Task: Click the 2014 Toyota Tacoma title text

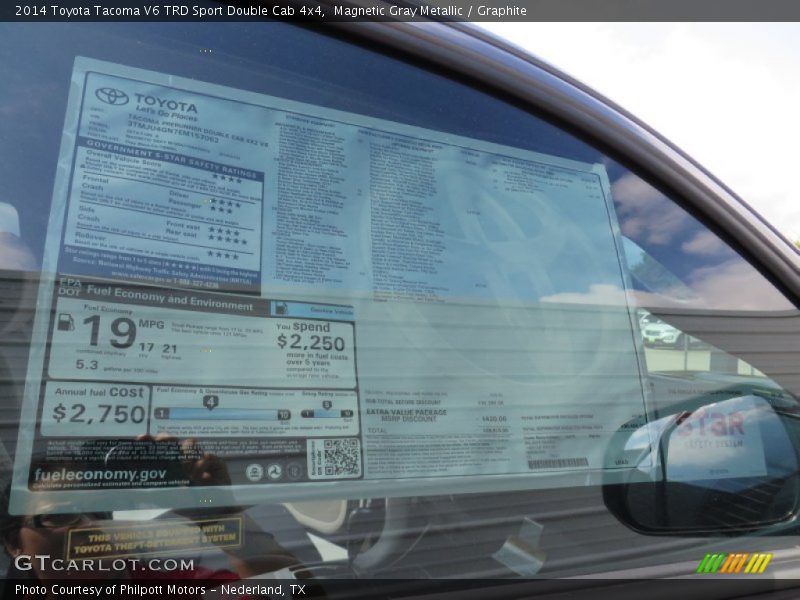Action: coord(163,11)
